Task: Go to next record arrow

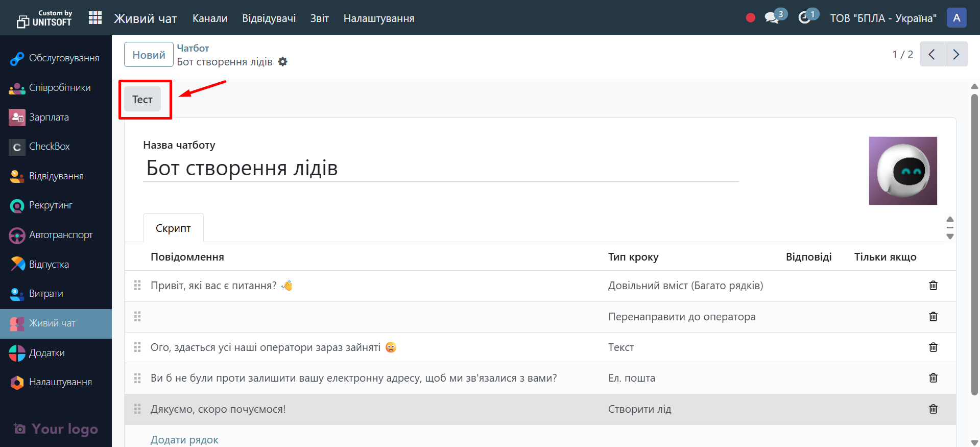Action: 956,54
